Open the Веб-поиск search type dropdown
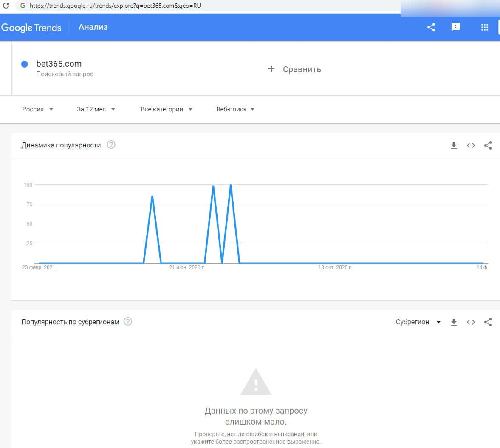500x448 pixels. [x=235, y=109]
